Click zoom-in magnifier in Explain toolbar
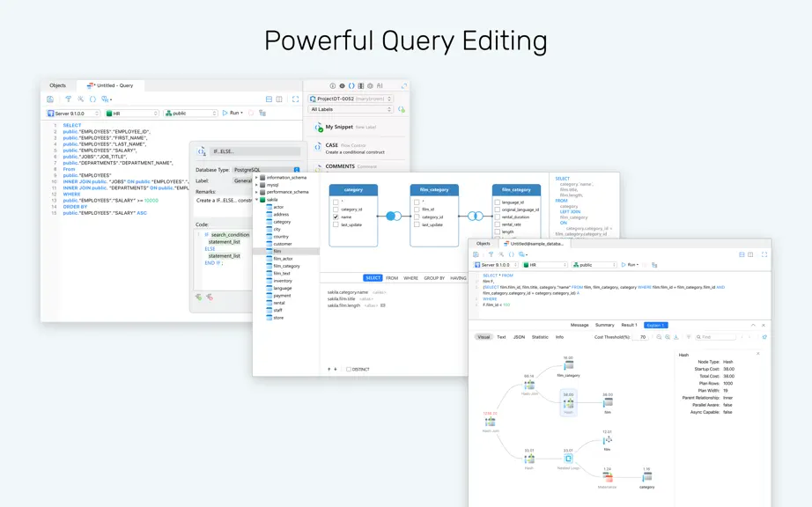812x507 pixels. tap(668, 337)
